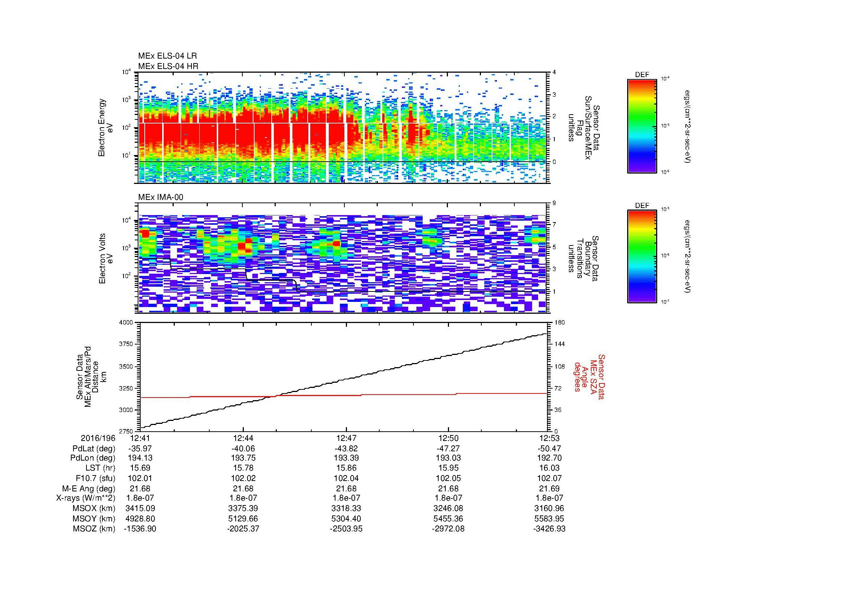
Task: Click the IMA colorbar ergs units label
Action: (687, 257)
